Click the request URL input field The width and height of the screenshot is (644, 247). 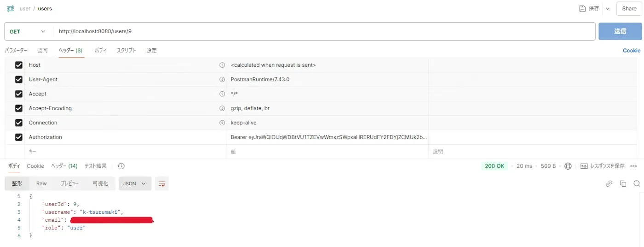324,31
